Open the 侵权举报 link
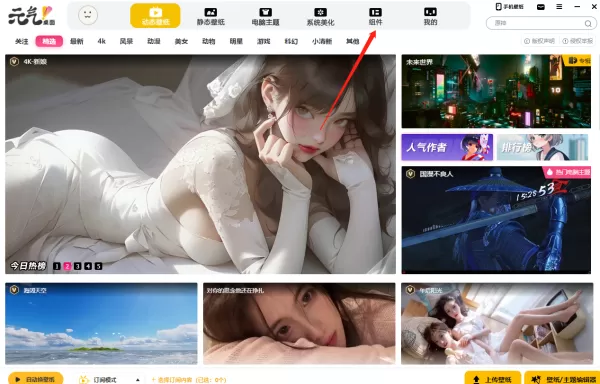Image resolution: width=600 pixels, height=384 pixels. 577,41
